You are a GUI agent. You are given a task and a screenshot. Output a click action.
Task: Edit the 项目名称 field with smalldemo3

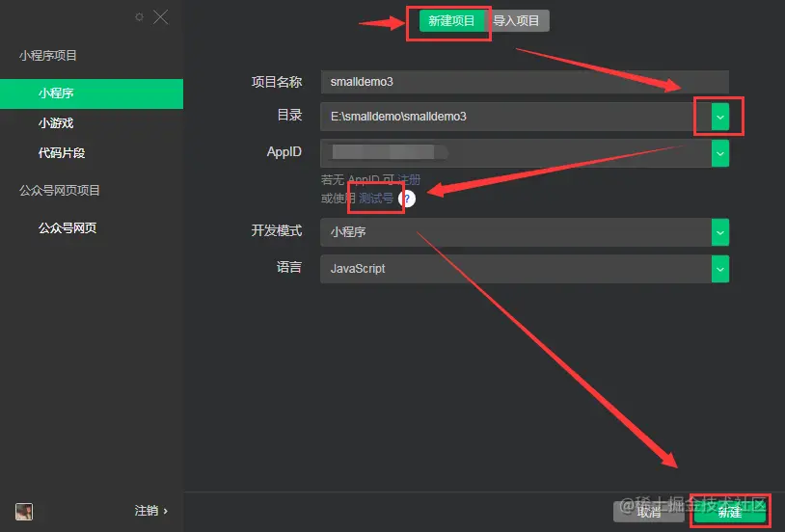pos(525,82)
